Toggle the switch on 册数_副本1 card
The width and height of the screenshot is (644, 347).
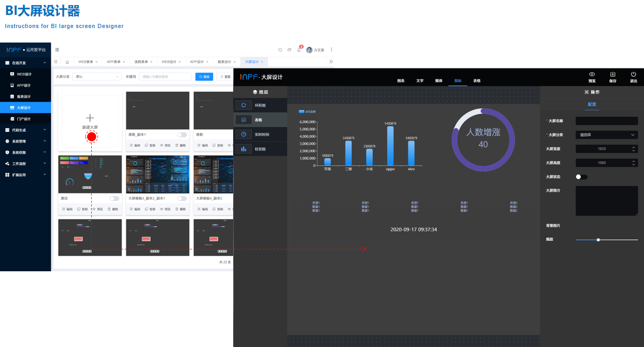tap(182, 135)
